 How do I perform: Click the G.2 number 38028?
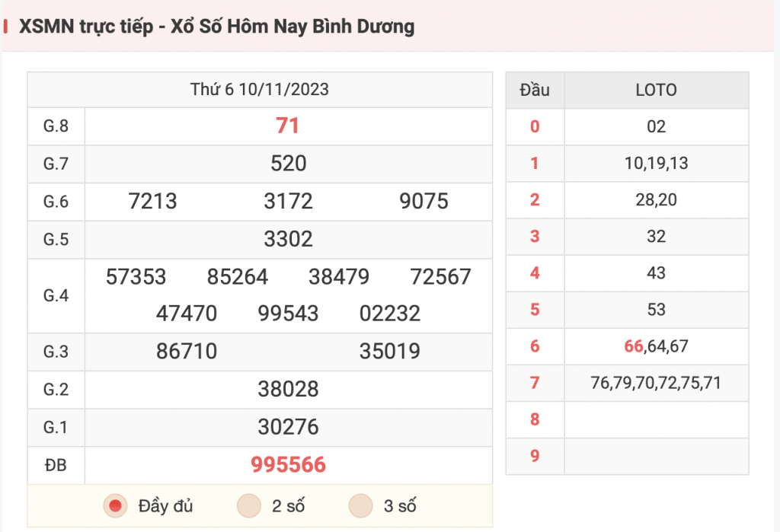pyautogui.click(x=288, y=390)
